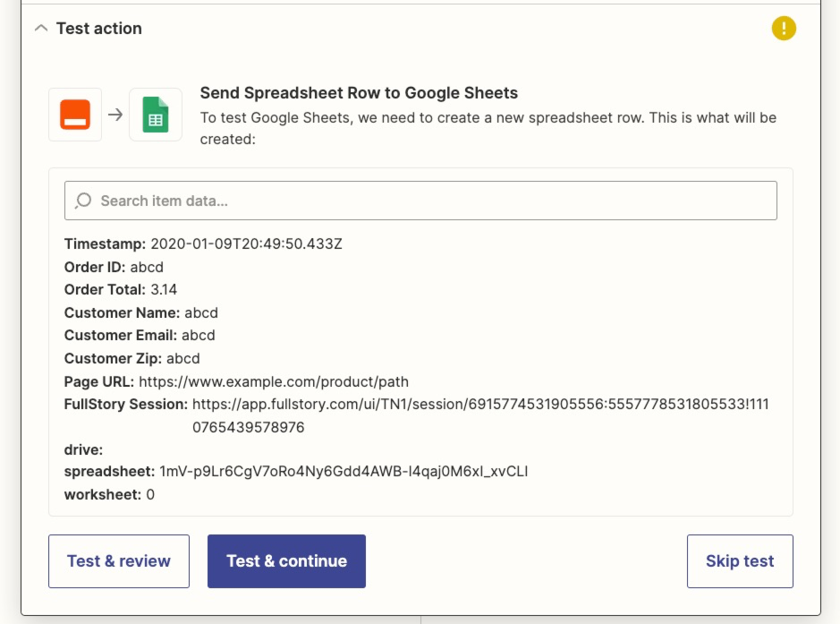Select the spreadsheet ID value
840x624 pixels.
click(344, 472)
